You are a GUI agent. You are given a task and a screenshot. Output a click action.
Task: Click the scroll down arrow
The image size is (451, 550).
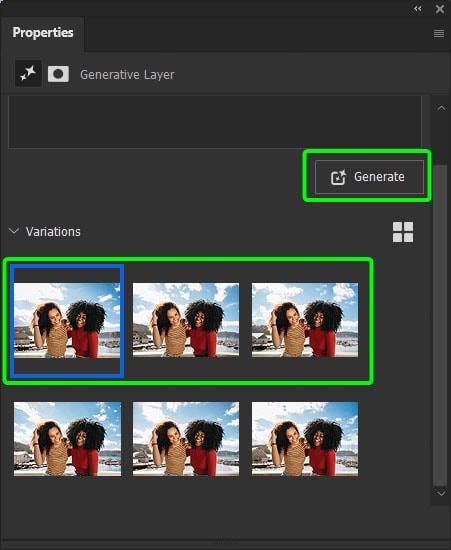(441, 494)
